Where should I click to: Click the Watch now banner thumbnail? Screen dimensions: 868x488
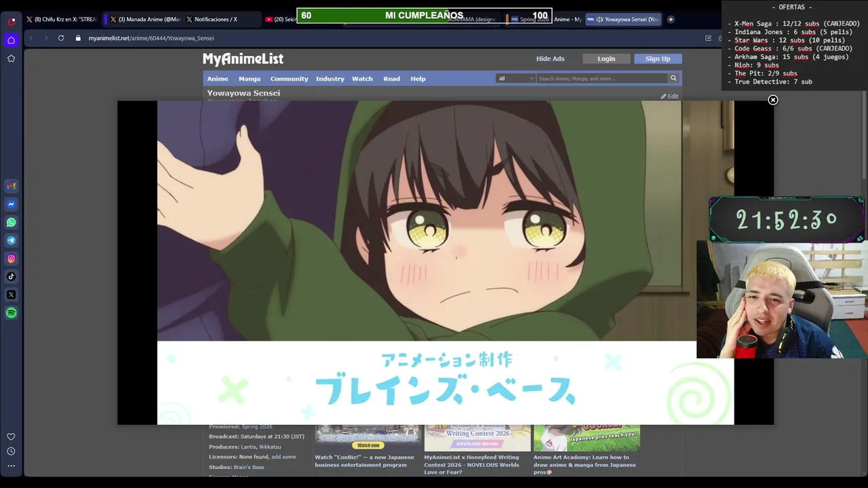tap(368, 438)
